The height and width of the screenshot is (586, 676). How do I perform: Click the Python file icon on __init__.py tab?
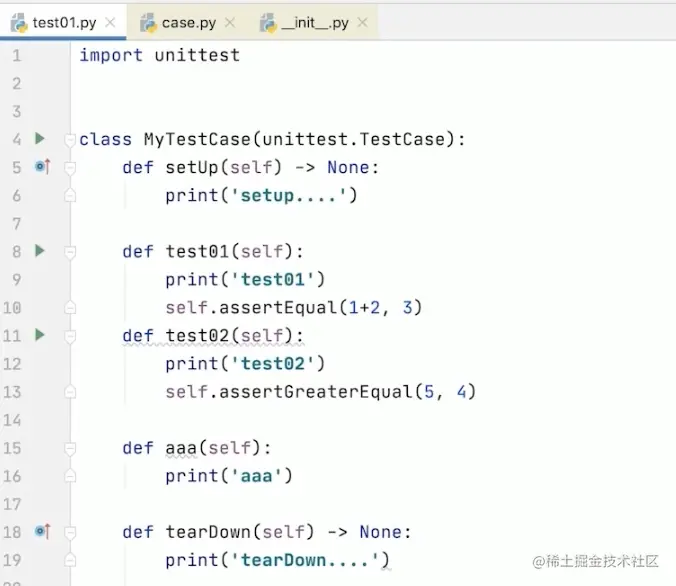[268, 22]
